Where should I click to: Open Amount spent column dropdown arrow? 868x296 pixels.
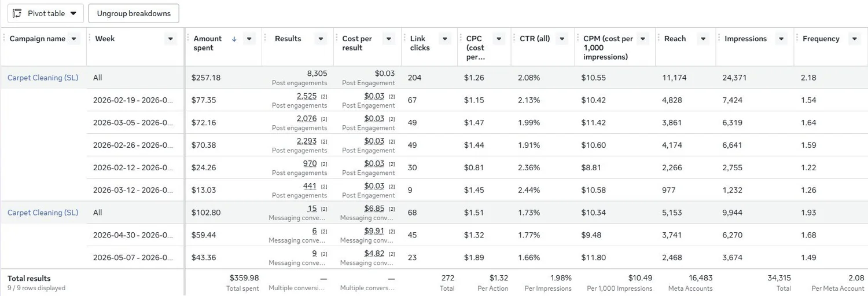(x=249, y=39)
